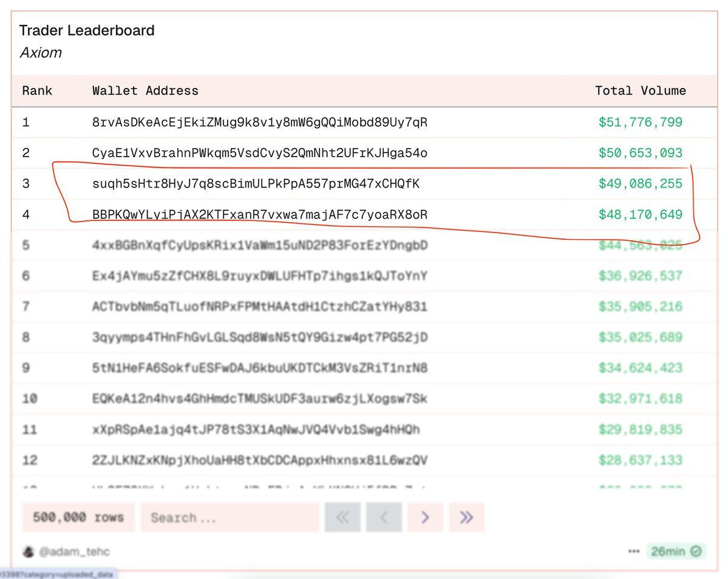Click the Trader Leaderboard title
The width and height of the screenshot is (728, 579).
click(87, 30)
